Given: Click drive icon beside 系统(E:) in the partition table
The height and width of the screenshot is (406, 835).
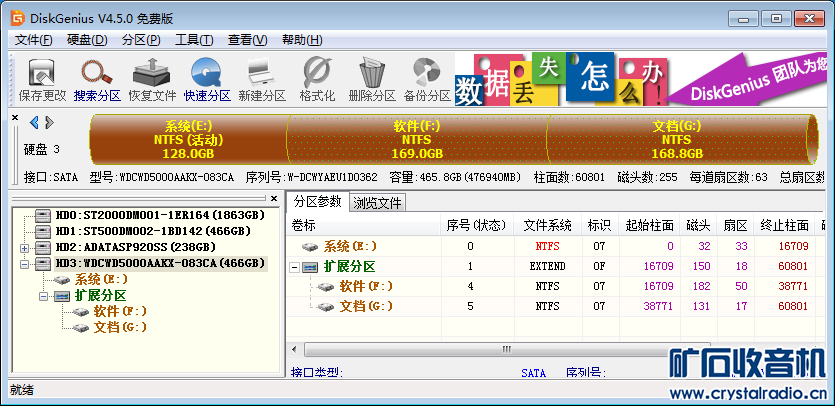Looking at the screenshot, I should pyautogui.click(x=310, y=247).
